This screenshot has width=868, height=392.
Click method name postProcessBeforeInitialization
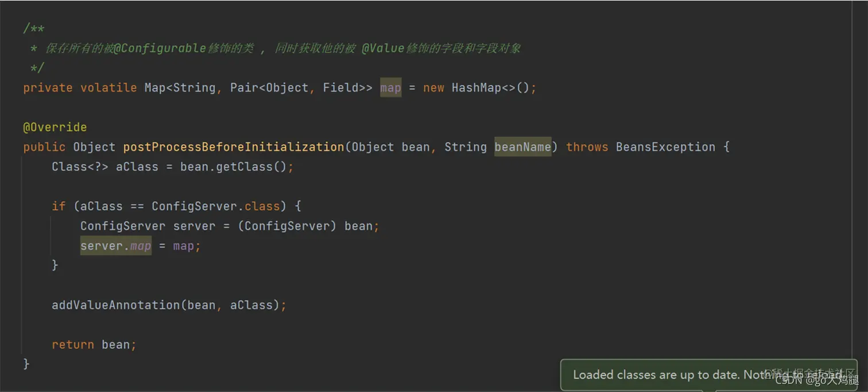pos(234,147)
